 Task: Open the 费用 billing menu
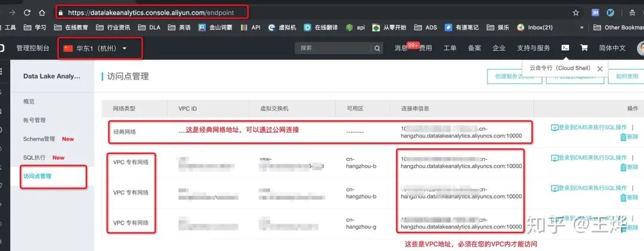426,48
